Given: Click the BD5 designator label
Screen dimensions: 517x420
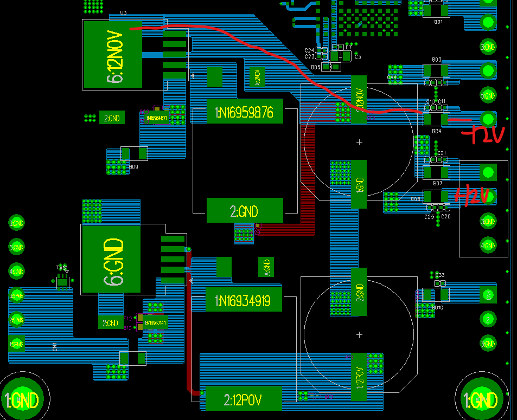Looking at the screenshot, I should click(x=316, y=67).
